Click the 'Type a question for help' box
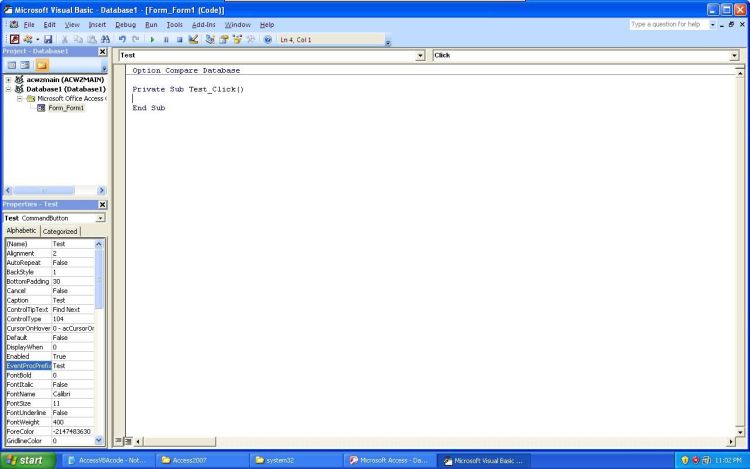 tap(669, 24)
